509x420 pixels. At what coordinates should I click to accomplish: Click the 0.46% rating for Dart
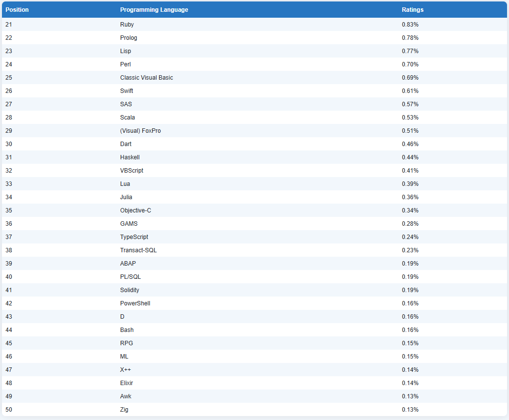(410, 144)
